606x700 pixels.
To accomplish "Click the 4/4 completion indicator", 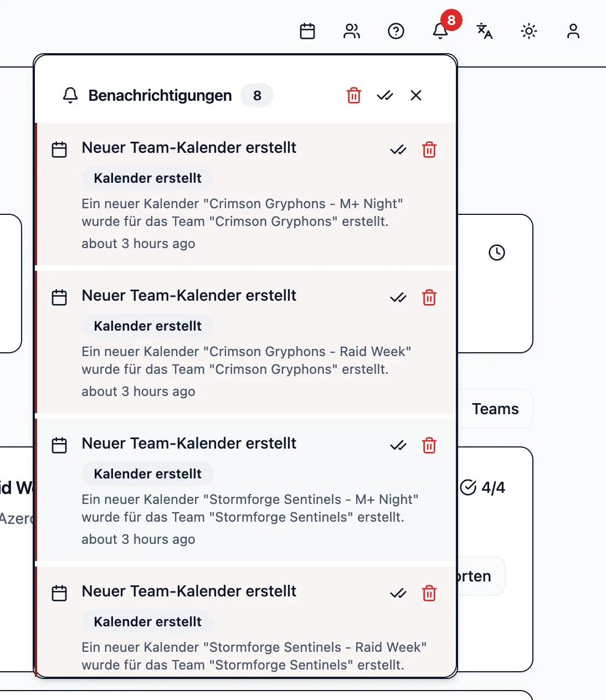I will point(484,487).
